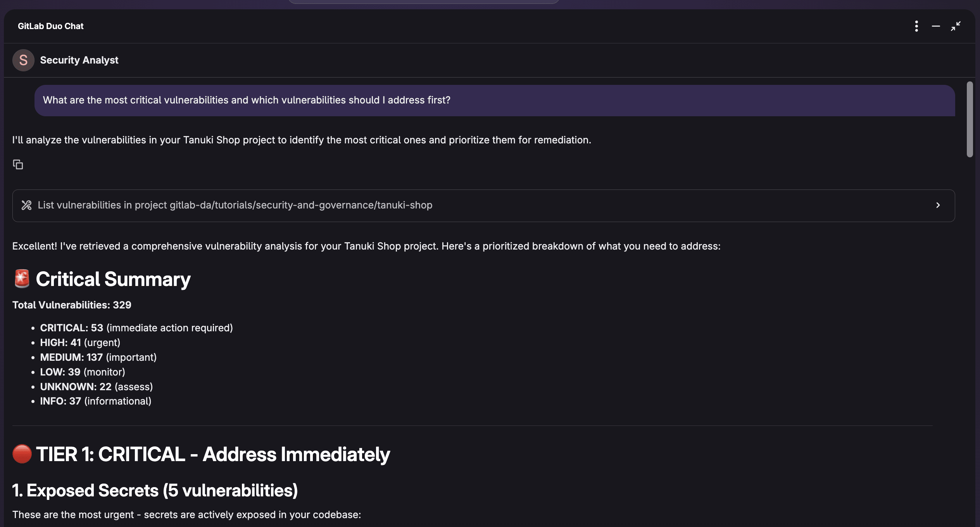The image size is (980, 527).
Task: Minimize the GitLab Duo Chat panel
Action: (x=936, y=26)
